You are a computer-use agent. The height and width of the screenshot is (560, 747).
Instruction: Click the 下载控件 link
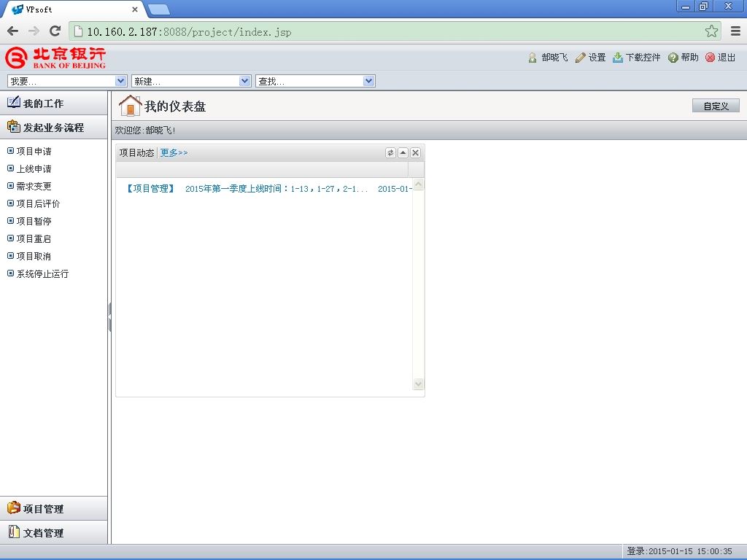click(x=643, y=58)
